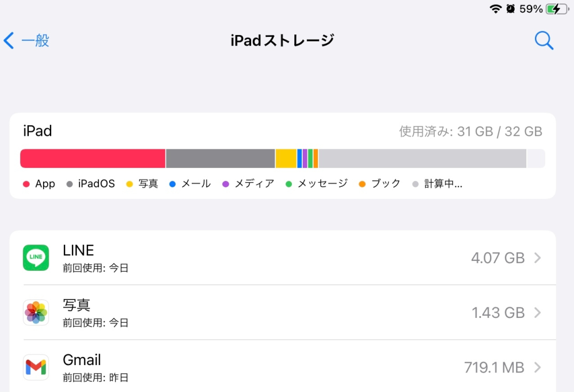The width and height of the screenshot is (574, 392).
Task: Click the red App legend dot
Action: click(26, 184)
